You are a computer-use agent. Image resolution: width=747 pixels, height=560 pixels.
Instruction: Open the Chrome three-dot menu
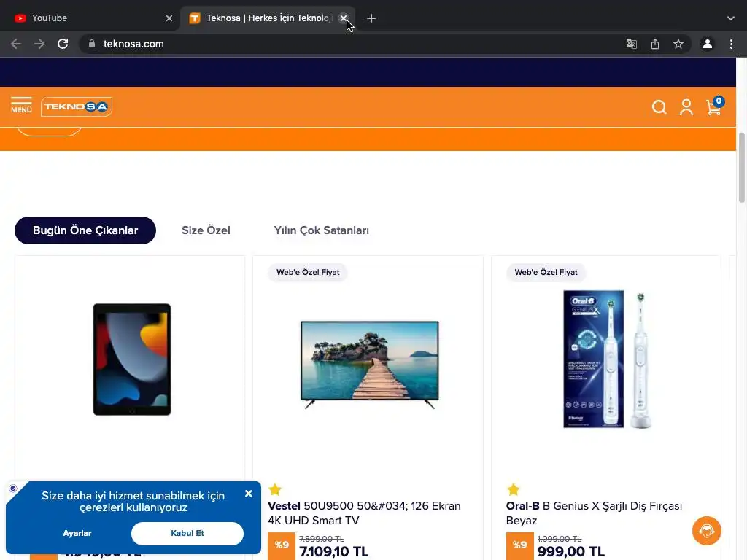point(731,44)
